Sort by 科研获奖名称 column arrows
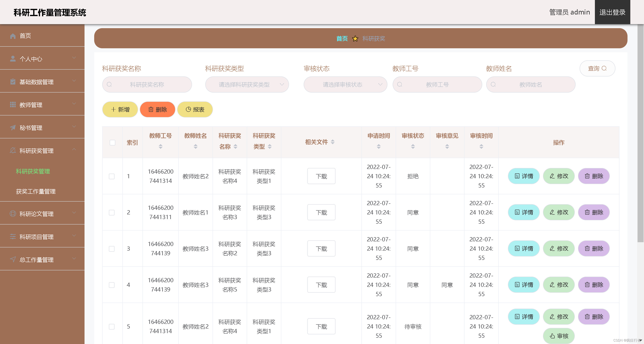 coord(235,147)
